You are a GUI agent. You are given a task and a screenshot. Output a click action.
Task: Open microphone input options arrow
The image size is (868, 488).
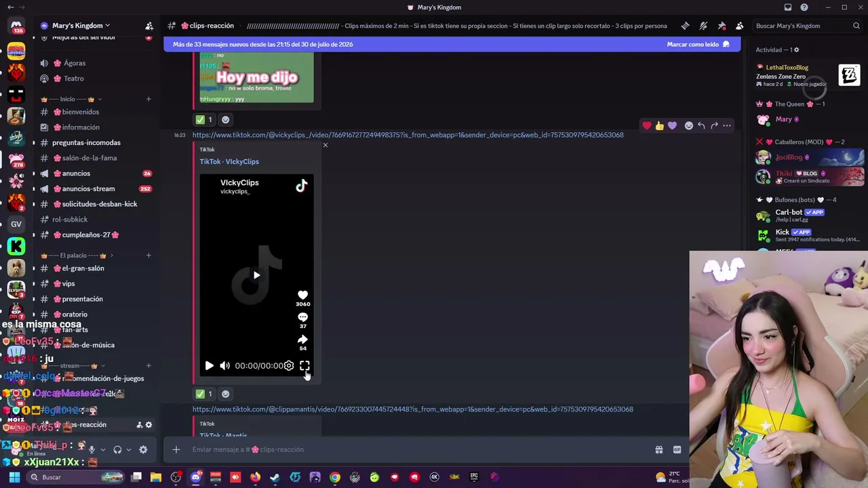tap(103, 449)
